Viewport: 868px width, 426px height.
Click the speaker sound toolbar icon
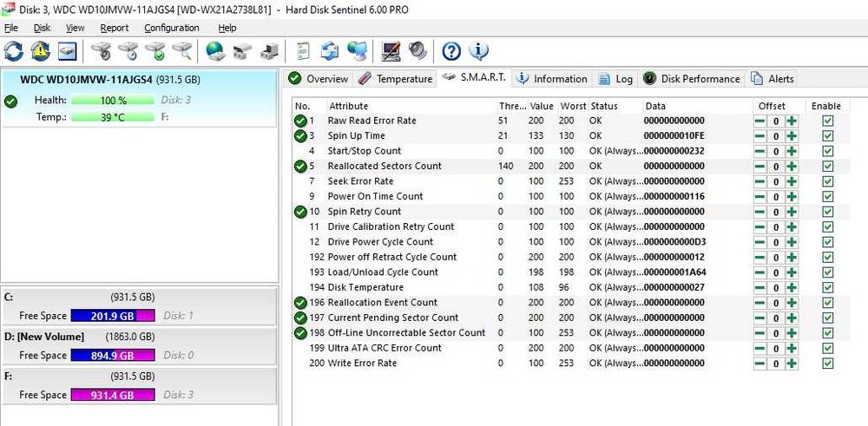[418, 51]
